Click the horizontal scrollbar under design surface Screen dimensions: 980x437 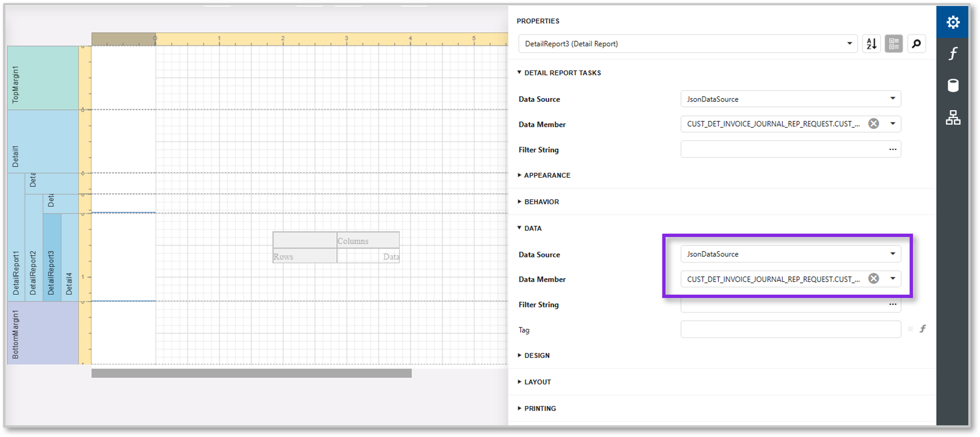[251, 373]
